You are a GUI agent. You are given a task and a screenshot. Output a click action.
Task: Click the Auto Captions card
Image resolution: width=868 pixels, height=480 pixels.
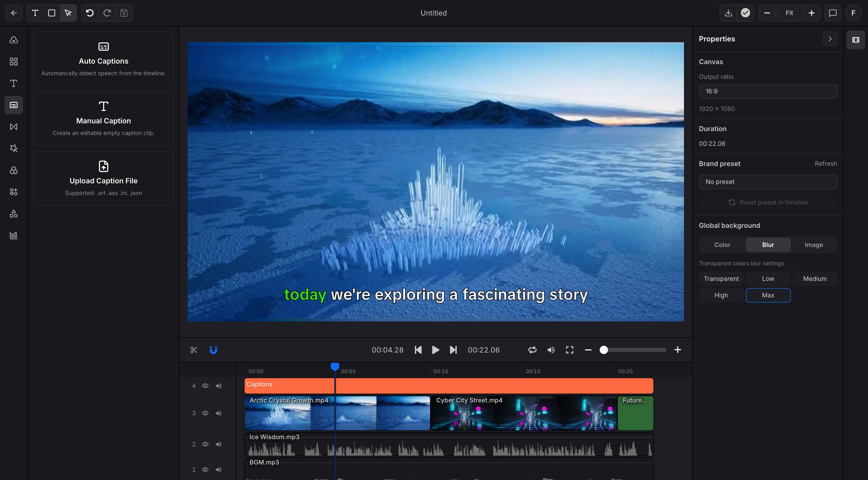103,59
